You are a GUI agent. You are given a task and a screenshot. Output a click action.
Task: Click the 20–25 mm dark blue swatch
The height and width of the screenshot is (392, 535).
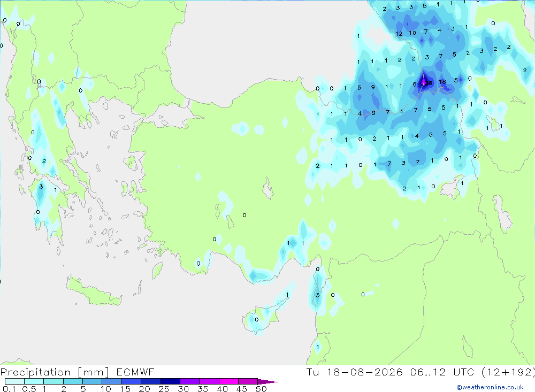(151, 381)
